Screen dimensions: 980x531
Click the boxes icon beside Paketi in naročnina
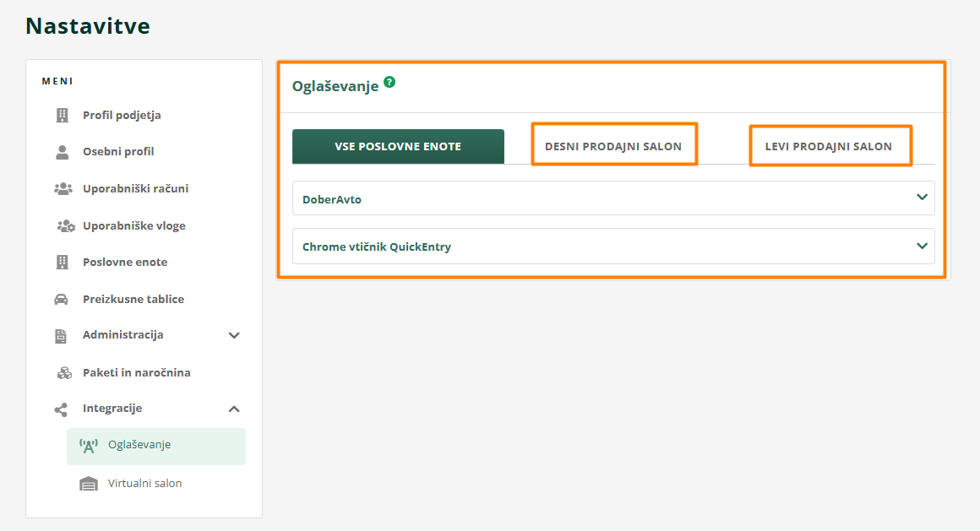tap(64, 373)
